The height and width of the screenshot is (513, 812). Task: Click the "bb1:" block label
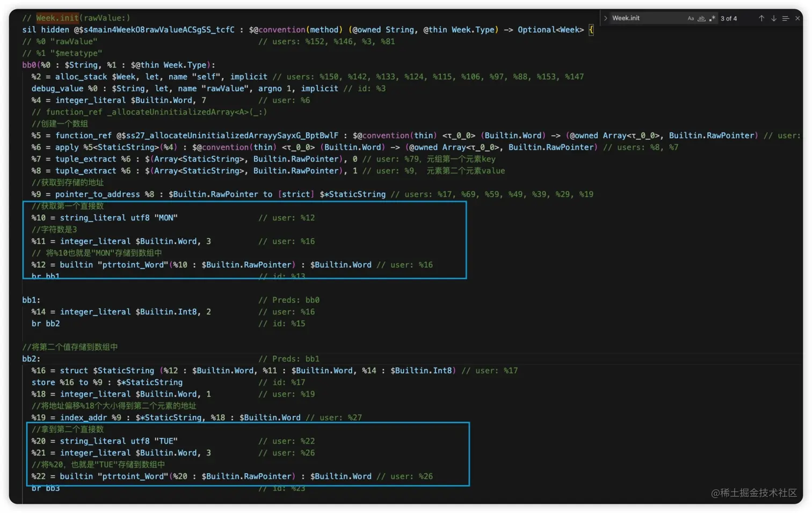(x=31, y=300)
